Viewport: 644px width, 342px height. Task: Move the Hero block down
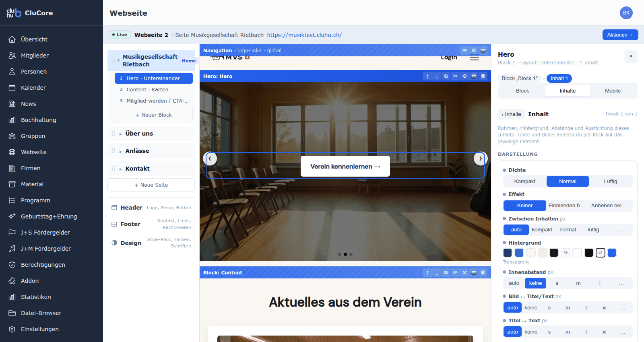(437, 76)
